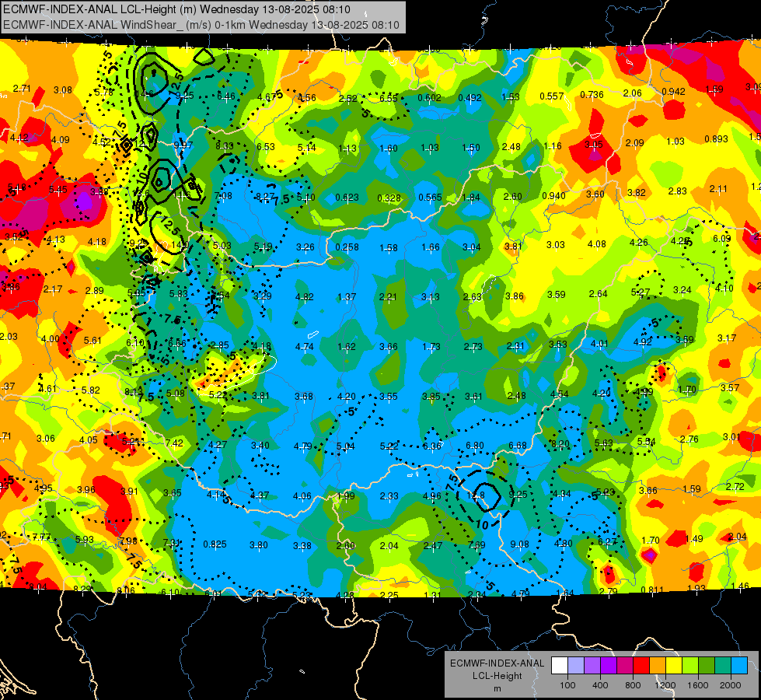Click the wind shear value 9.08
Image resolution: width=761 pixels, height=700 pixels.
pyautogui.click(x=519, y=544)
